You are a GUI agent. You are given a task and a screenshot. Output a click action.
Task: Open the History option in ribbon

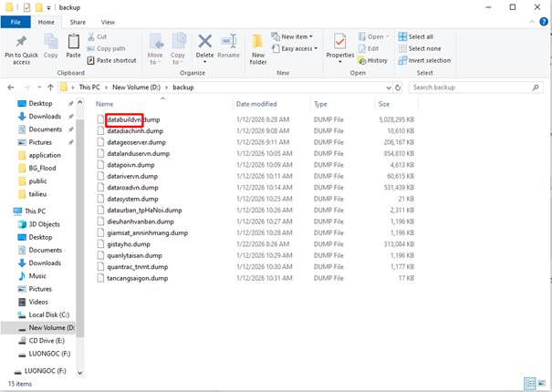[376, 60]
